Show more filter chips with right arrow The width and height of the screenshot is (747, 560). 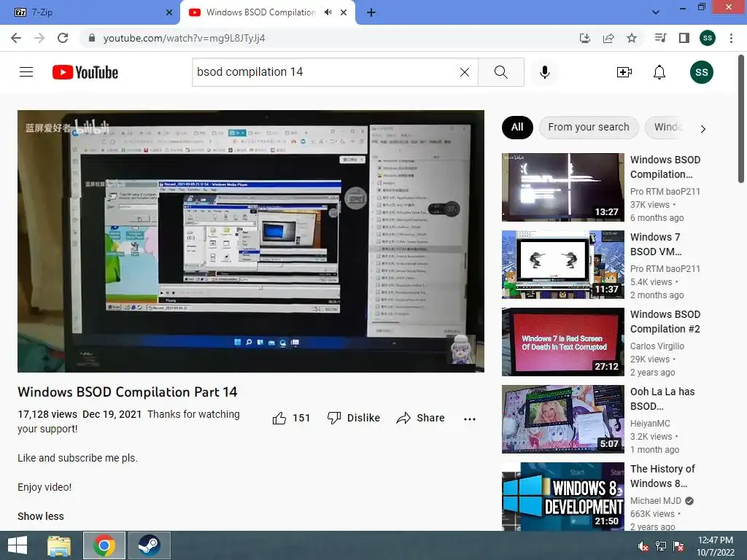click(703, 128)
